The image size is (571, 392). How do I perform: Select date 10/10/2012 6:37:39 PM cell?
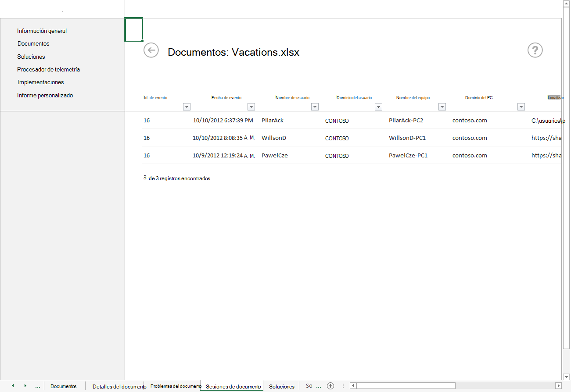(223, 121)
